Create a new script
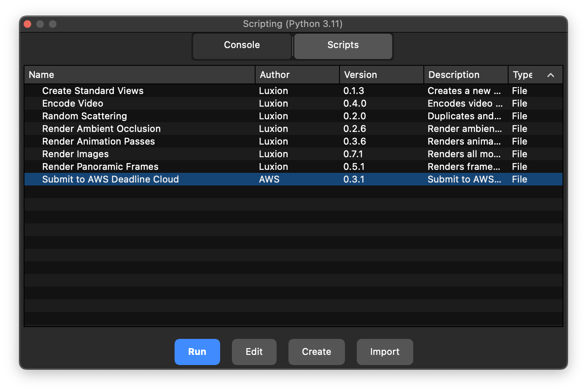 [x=316, y=352]
